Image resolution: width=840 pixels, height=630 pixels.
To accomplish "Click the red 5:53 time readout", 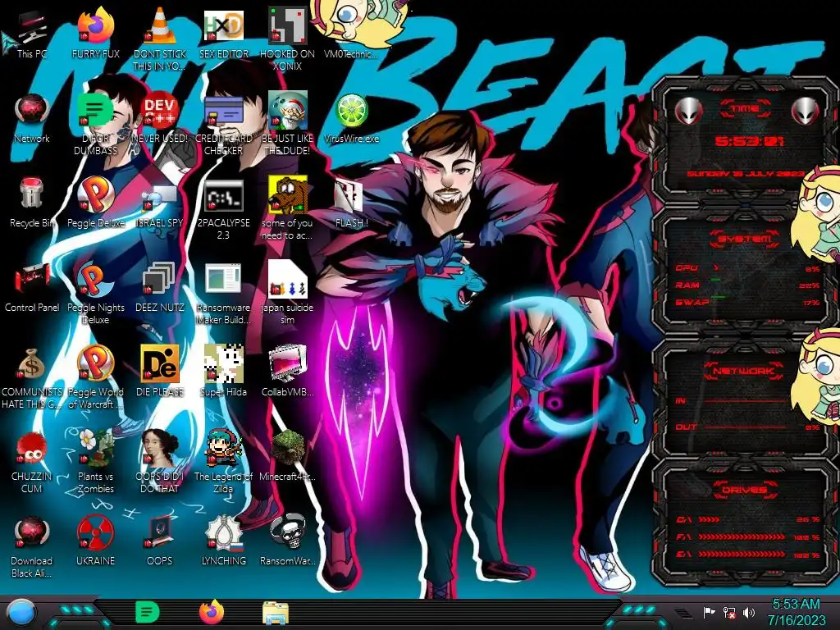I will click(x=749, y=141).
